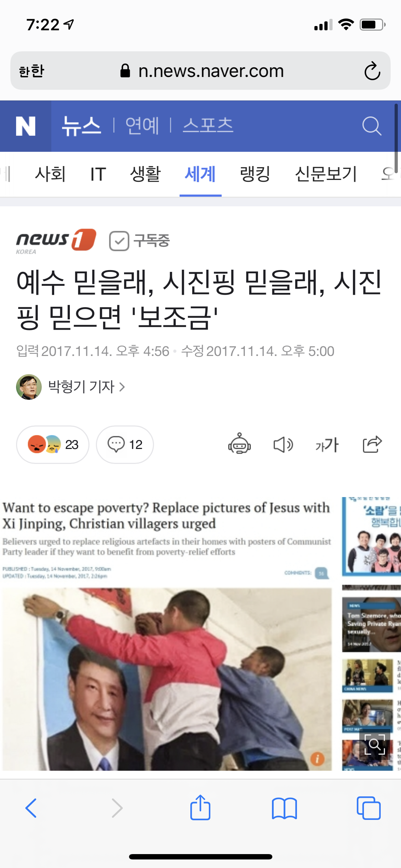Tap the n.news.naver.com address field

(200, 71)
